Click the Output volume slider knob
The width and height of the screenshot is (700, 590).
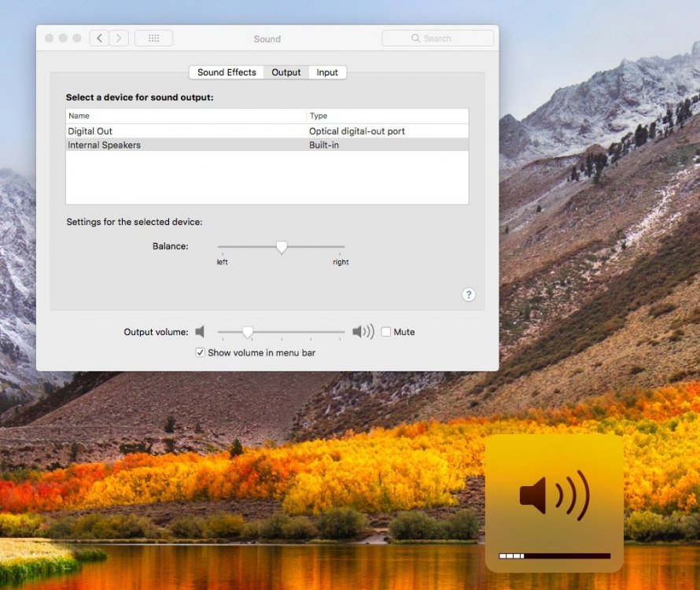(x=247, y=332)
